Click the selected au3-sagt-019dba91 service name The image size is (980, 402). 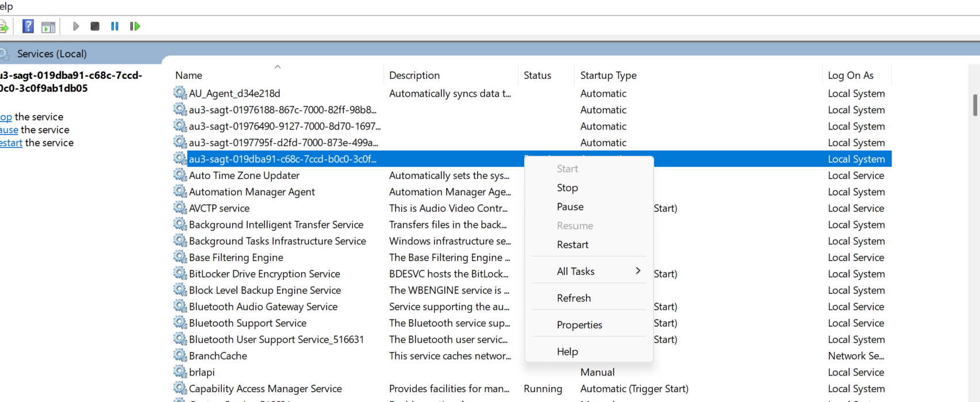pos(283,159)
